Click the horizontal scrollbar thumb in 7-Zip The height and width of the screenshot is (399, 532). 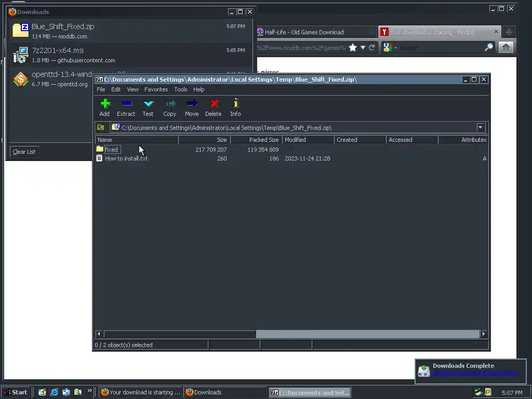click(x=367, y=334)
